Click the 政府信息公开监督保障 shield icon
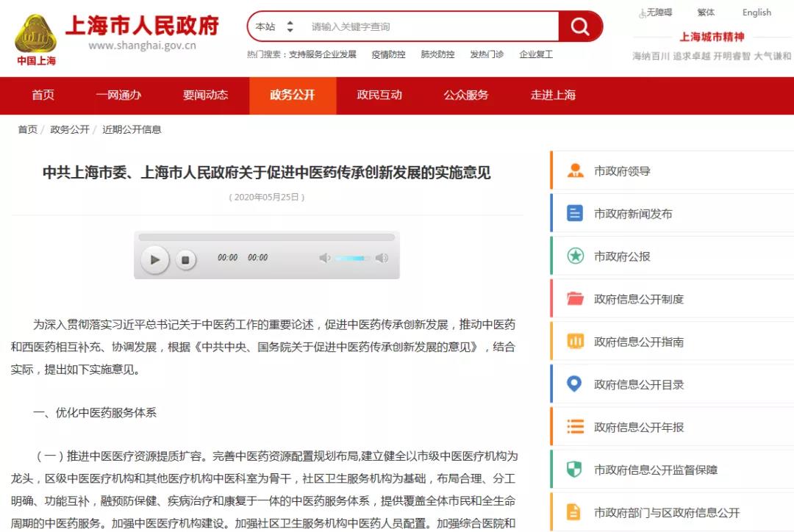The image size is (794, 532). pos(575,470)
